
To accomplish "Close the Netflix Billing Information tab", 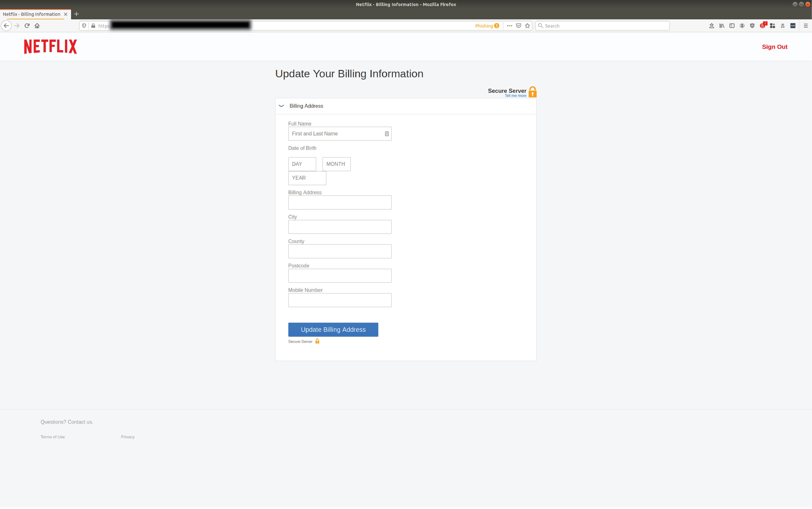I will [66, 14].
